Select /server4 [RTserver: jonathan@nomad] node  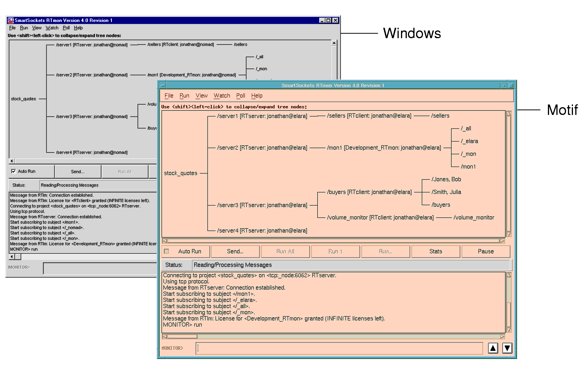pos(92,152)
